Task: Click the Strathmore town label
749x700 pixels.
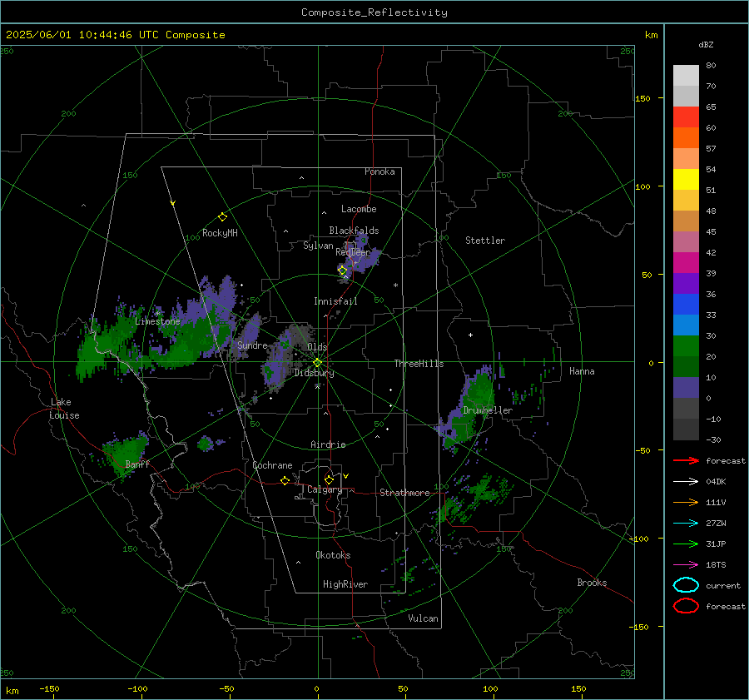Action: tap(404, 493)
